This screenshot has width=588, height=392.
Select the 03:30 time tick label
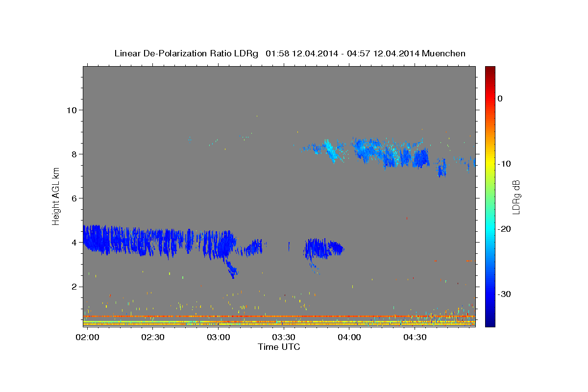pyautogui.click(x=284, y=338)
